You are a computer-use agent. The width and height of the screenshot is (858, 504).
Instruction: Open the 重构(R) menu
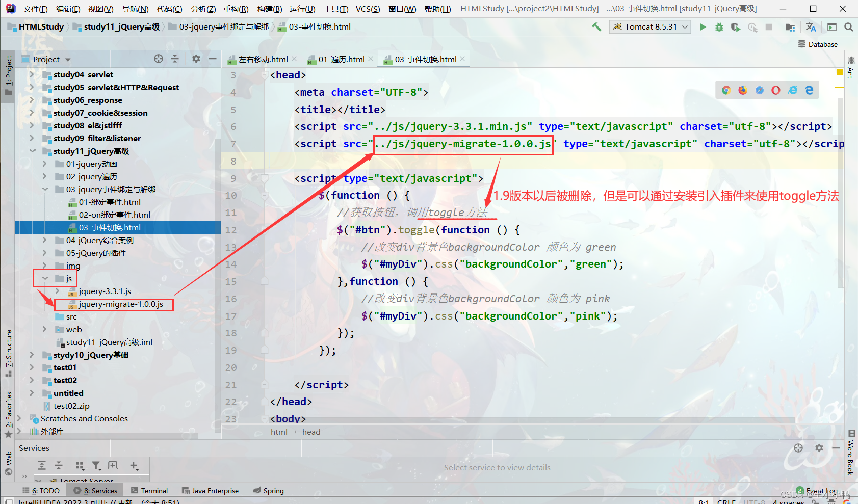[236, 9]
